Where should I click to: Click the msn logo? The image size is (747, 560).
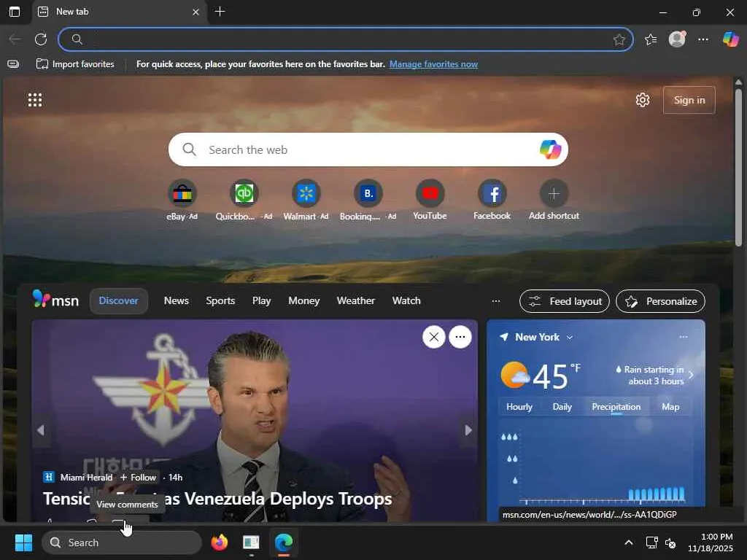[55, 300]
